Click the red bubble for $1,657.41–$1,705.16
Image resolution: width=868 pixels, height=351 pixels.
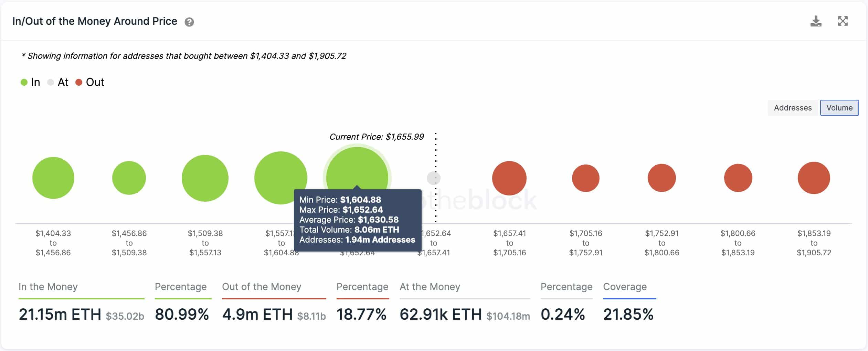(x=509, y=178)
